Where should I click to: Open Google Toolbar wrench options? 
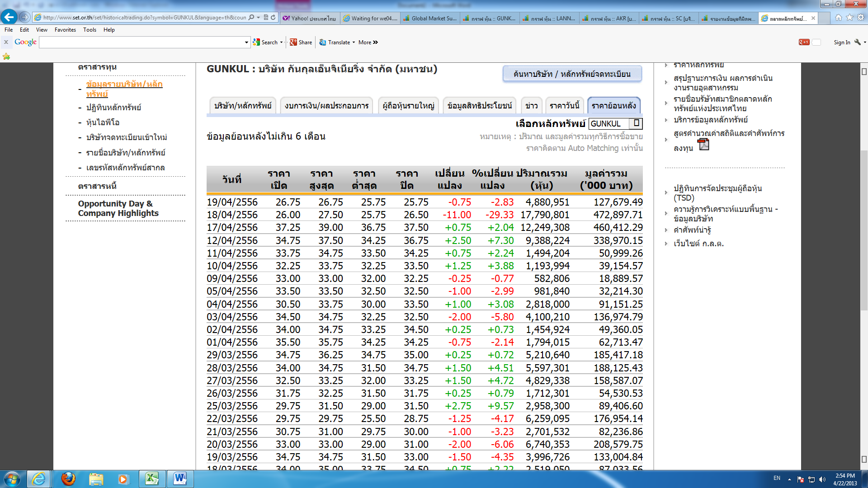858,42
